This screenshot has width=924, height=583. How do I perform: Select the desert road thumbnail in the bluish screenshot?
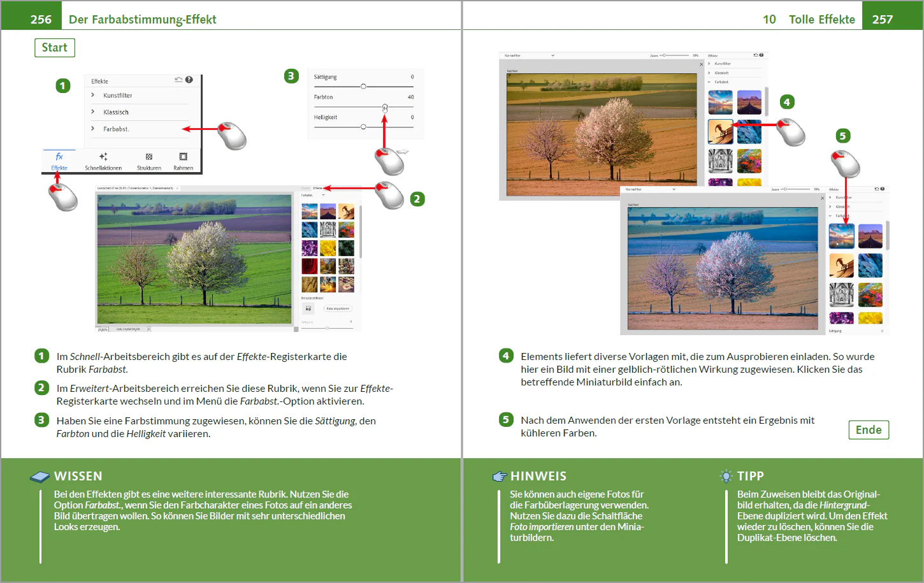(870, 236)
